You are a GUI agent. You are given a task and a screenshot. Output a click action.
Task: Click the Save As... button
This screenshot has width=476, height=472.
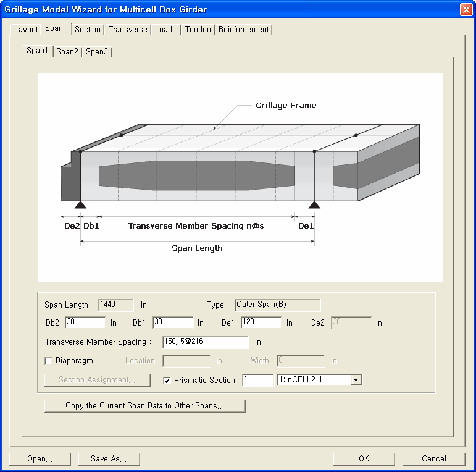(109, 459)
